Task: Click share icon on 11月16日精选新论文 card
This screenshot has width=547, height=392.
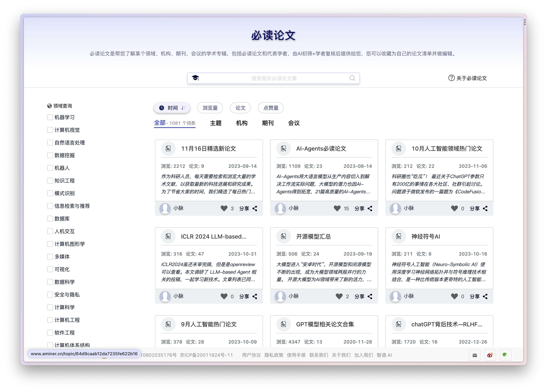Action: (x=255, y=208)
